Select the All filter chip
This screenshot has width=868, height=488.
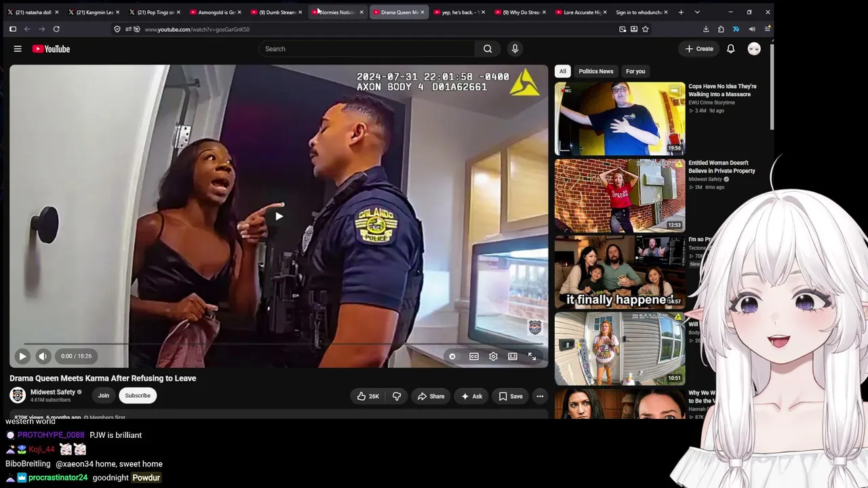point(562,71)
